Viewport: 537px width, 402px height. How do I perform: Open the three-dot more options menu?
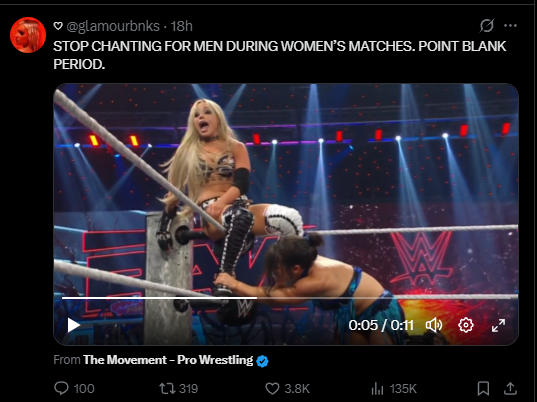[x=510, y=26]
